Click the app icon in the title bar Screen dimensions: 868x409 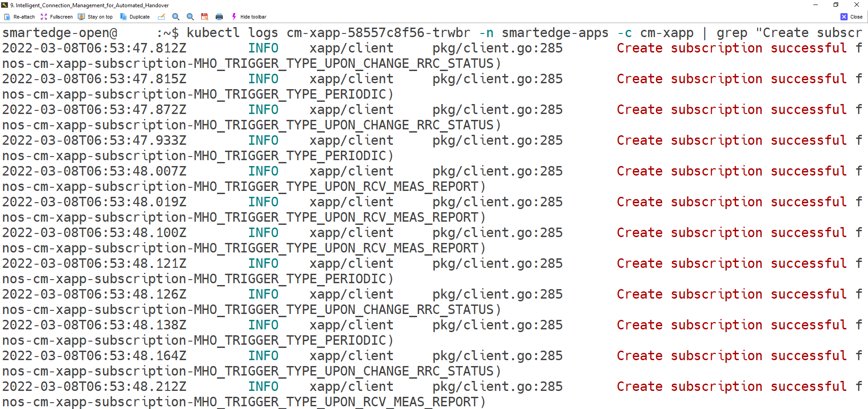[5, 5]
